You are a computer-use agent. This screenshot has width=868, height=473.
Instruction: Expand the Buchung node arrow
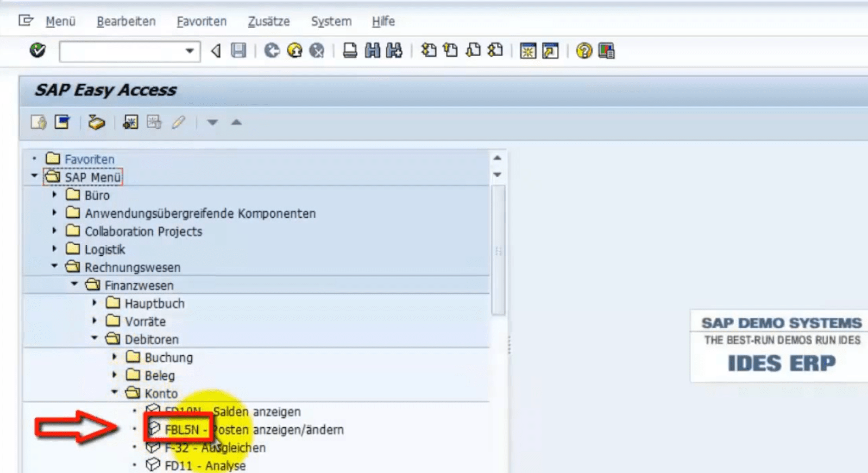click(x=114, y=357)
